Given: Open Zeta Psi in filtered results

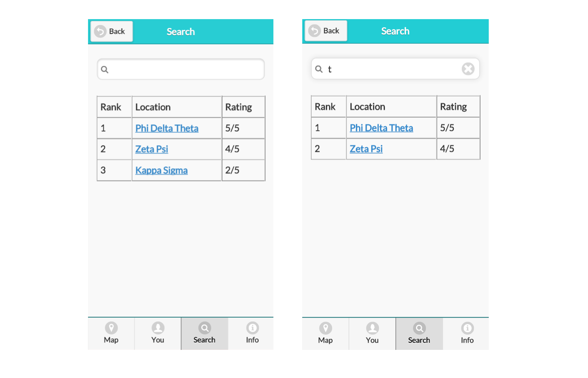Looking at the screenshot, I should 366,149.
